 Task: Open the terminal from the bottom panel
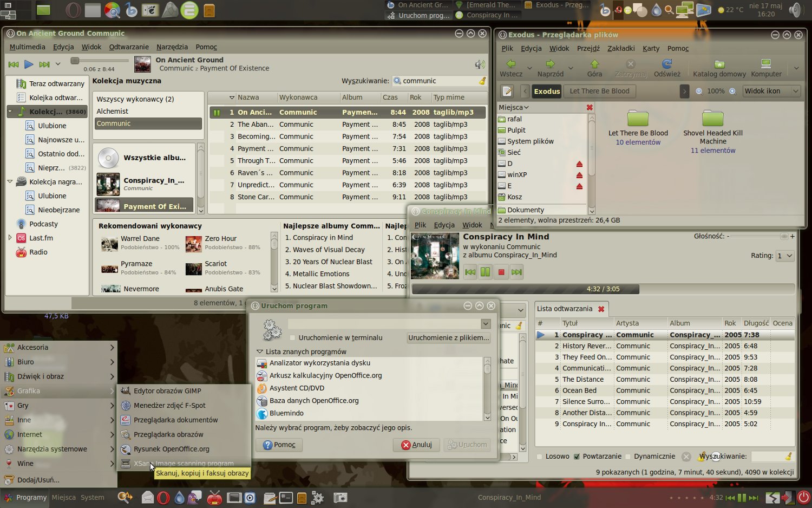(286, 497)
